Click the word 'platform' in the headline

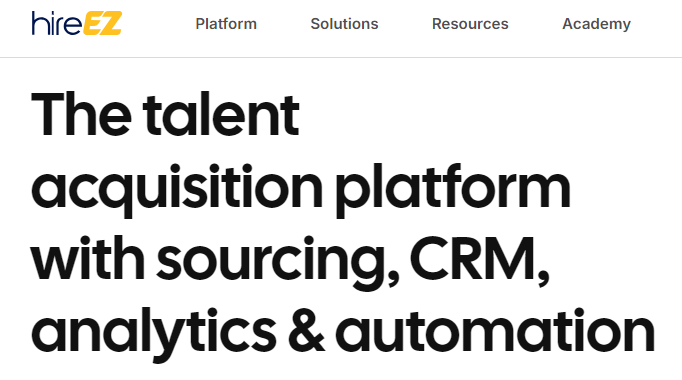pyautogui.click(x=452, y=190)
